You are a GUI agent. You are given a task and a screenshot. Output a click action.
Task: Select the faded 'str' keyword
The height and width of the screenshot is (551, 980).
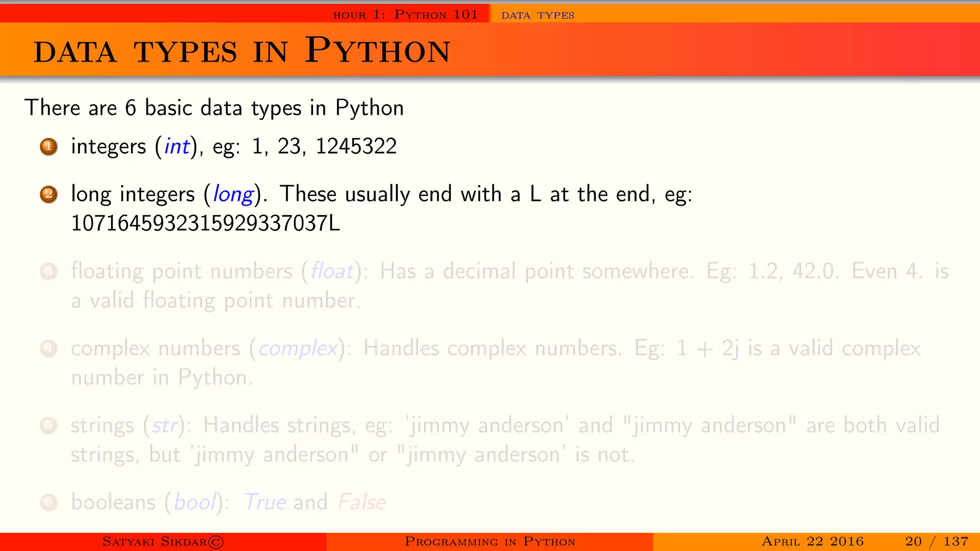click(165, 426)
